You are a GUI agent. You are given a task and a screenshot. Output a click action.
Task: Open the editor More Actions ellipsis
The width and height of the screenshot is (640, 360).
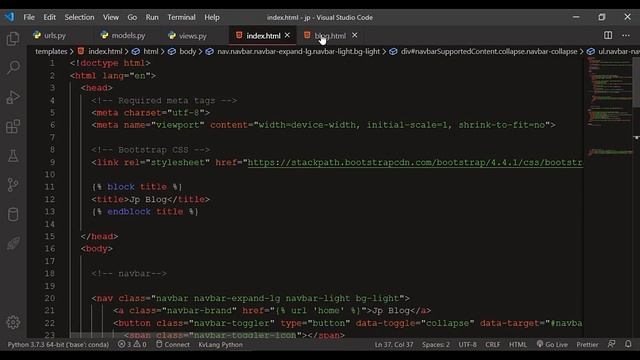[x=626, y=35]
